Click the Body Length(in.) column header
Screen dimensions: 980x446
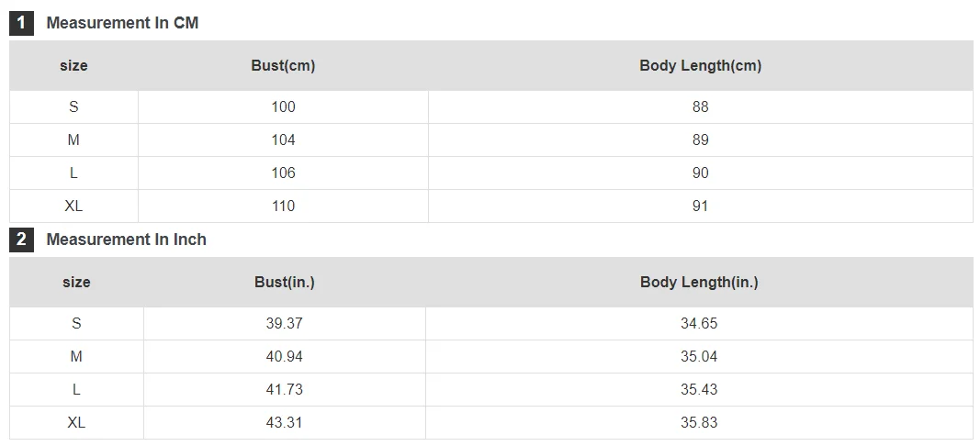coord(699,283)
